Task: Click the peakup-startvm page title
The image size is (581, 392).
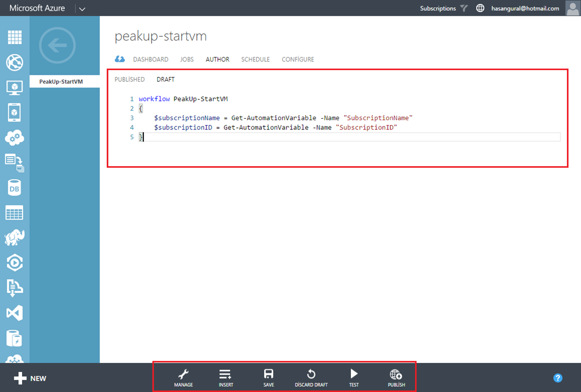Action: (160, 36)
